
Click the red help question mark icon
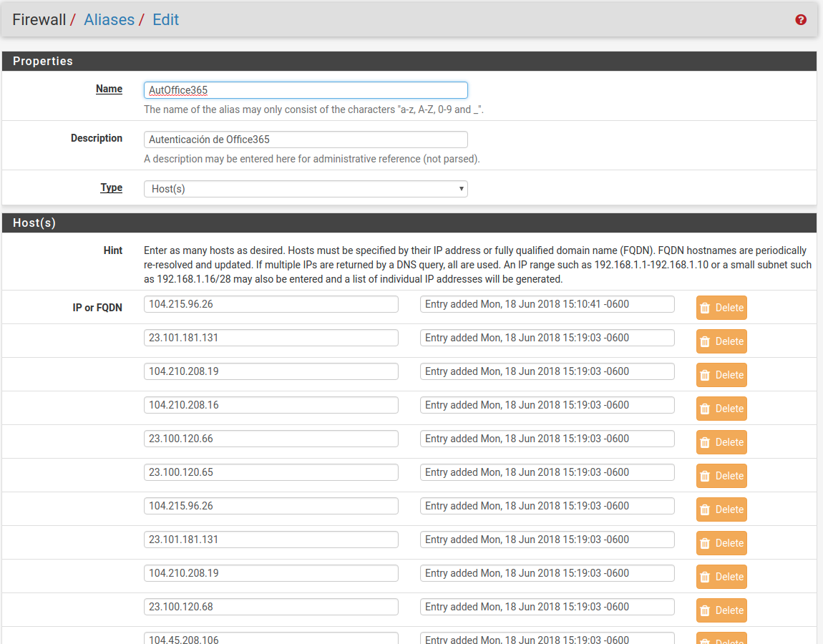(x=801, y=20)
